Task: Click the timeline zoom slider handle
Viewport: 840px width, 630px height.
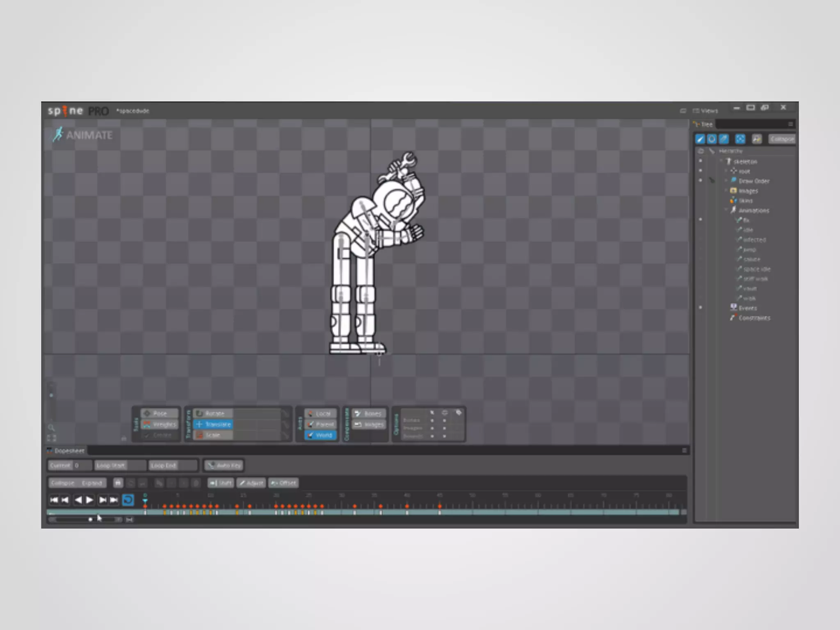Action: 90,520
